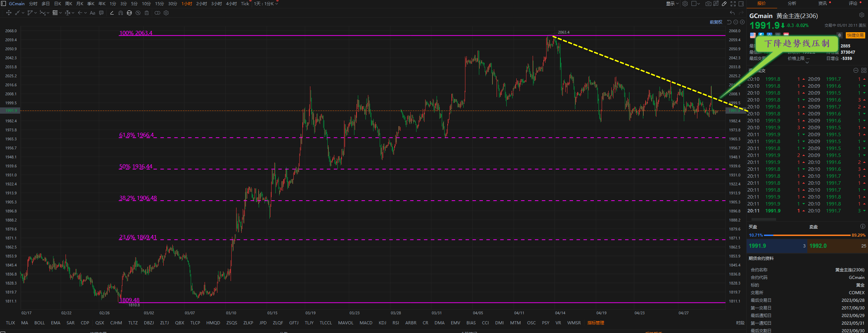This screenshot has width=868, height=333.
Task: Click the drawing pen icon in top bar
Action: (x=724, y=4)
